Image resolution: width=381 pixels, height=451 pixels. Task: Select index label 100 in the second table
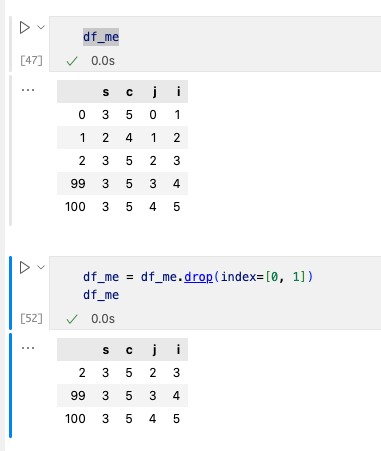[75, 419]
